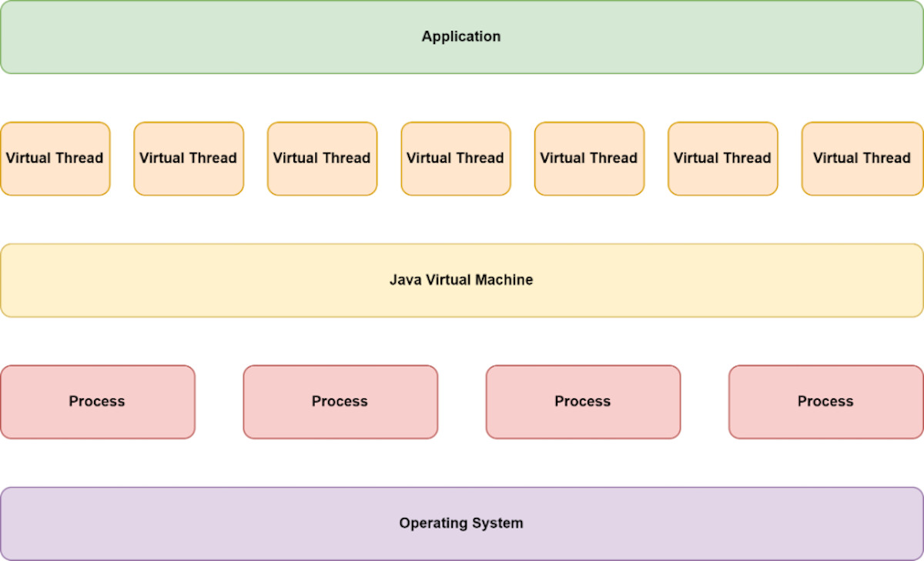The height and width of the screenshot is (561, 924).
Task: Click the middle Virtual Thread box
Action: tap(455, 158)
